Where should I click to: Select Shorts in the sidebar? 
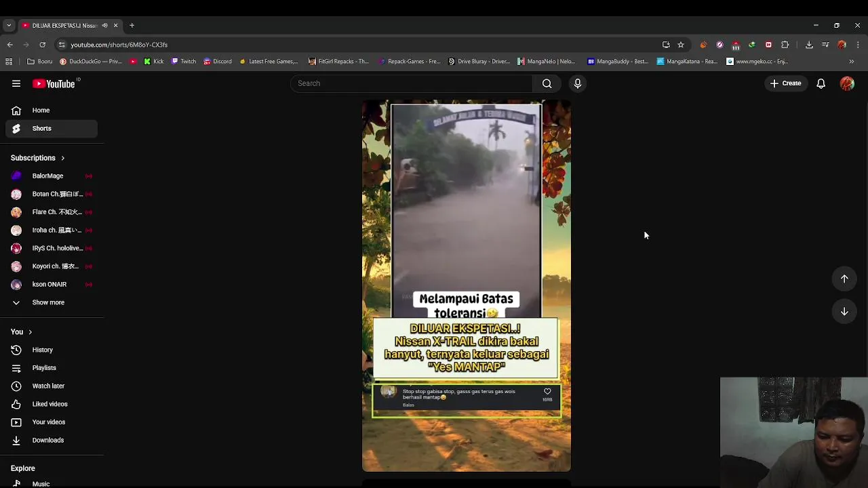[x=52, y=128]
